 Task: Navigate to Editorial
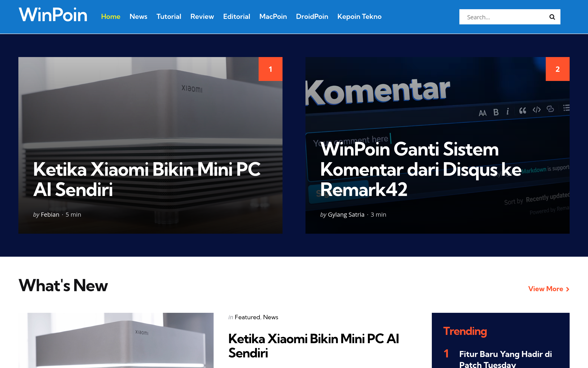[236, 17]
